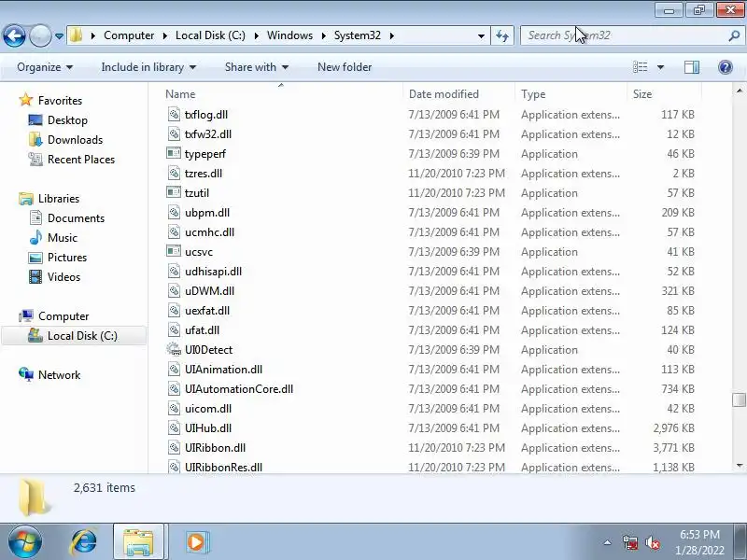The image size is (747, 560).
Task: Select Computer in the address breadcrumb
Action: [129, 35]
